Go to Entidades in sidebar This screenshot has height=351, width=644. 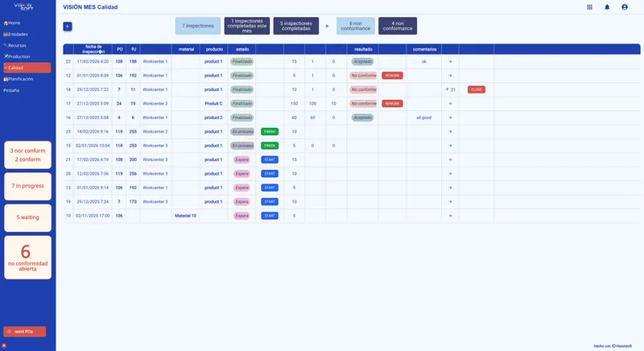point(16,35)
